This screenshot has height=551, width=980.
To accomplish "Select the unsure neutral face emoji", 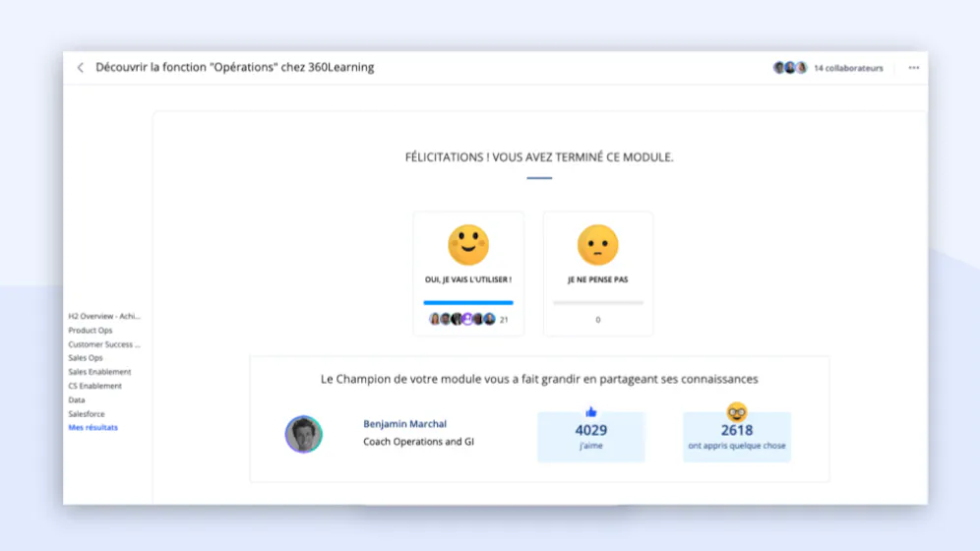I will [597, 245].
